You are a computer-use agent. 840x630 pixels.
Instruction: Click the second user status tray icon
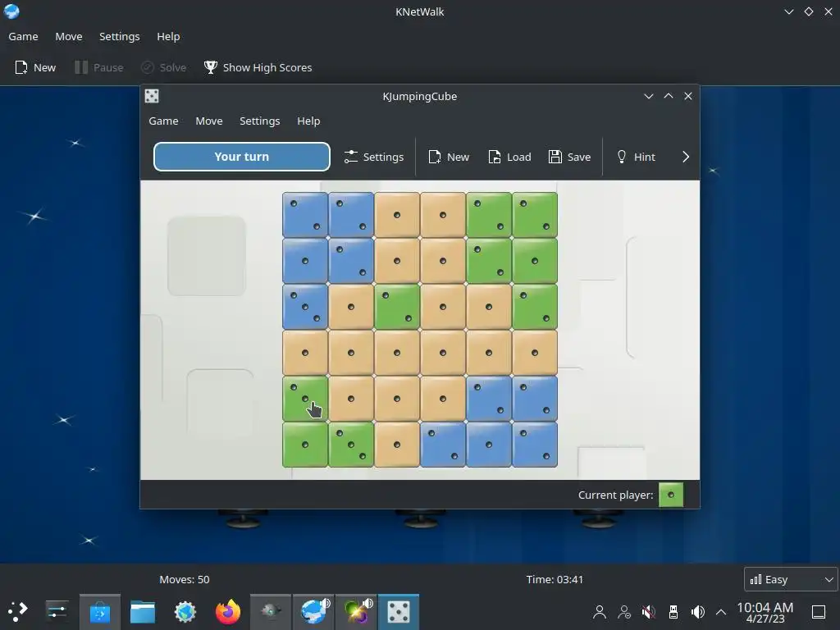624,612
